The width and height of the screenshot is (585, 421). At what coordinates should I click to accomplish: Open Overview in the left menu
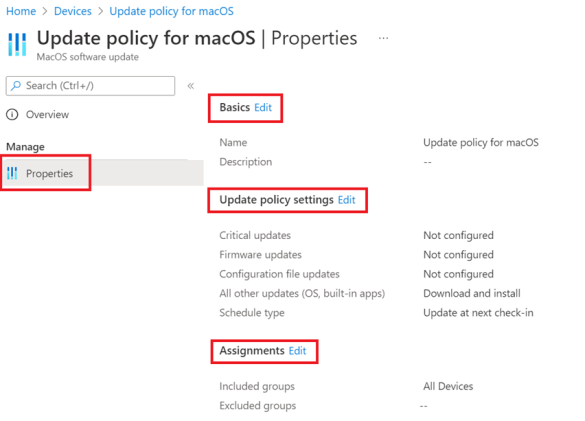pos(47,115)
